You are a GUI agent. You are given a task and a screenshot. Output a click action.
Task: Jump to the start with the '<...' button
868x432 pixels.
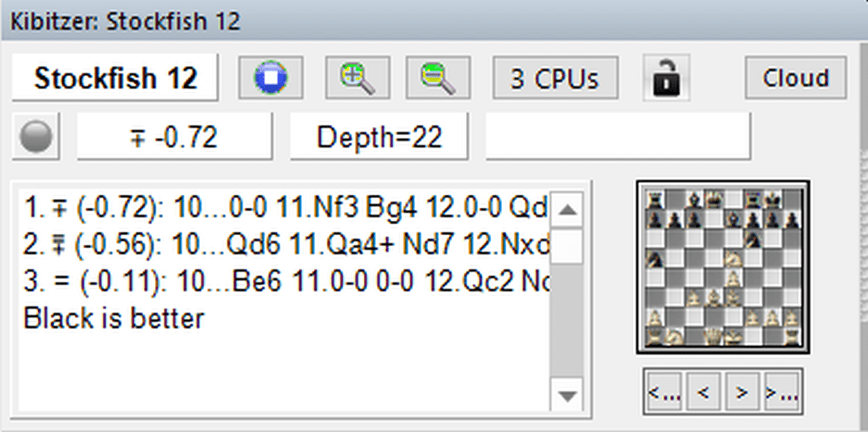tap(664, 392)
